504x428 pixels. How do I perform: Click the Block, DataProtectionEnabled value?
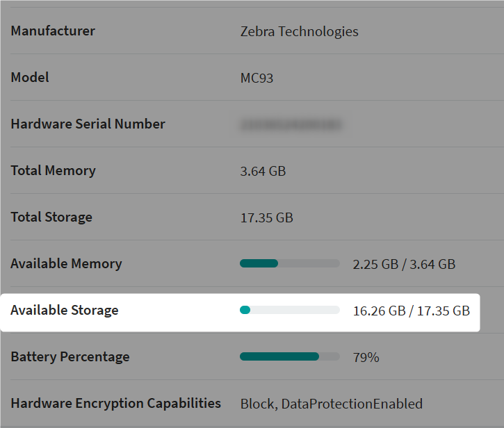(x=331, y=404)
